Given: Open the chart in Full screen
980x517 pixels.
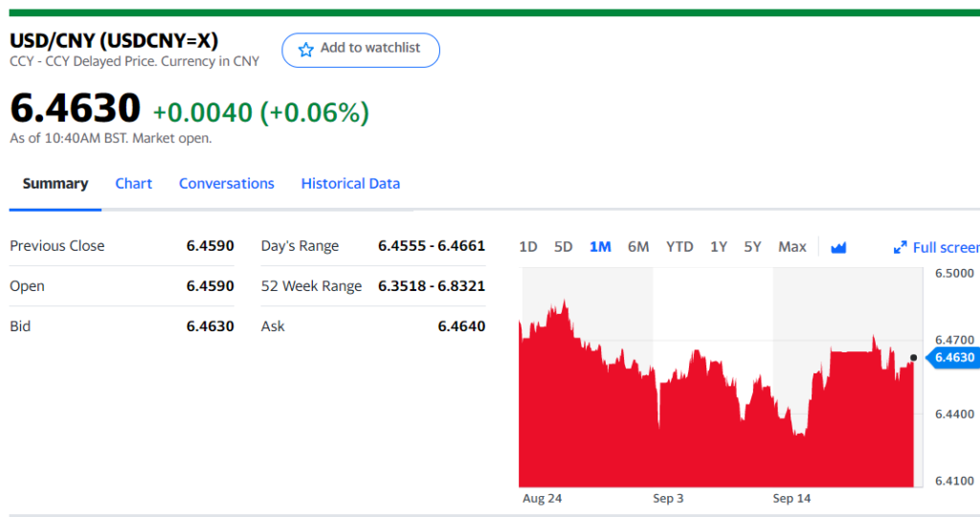Looking at the screenshot, I should [x=945, y=247].
